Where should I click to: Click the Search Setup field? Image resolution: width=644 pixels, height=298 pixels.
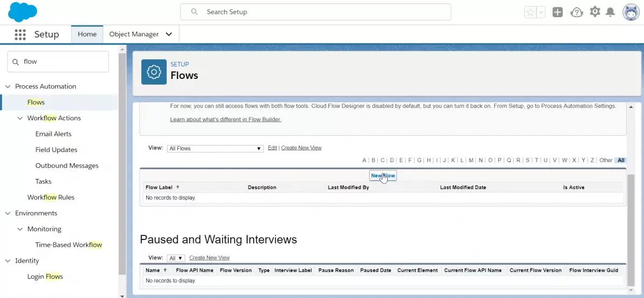pos(315,12)
